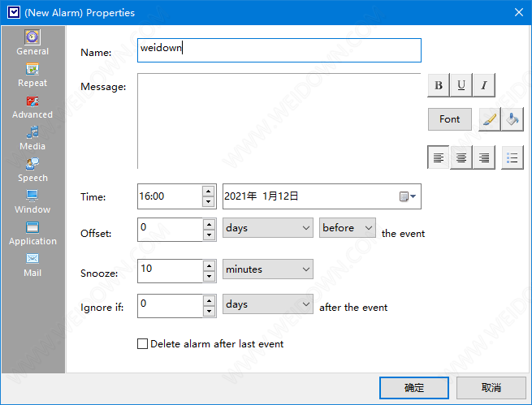Viewport: 532px width, 405px height.
Task: Confirm with the 确定 button
Action: click(x=414, y=388)
